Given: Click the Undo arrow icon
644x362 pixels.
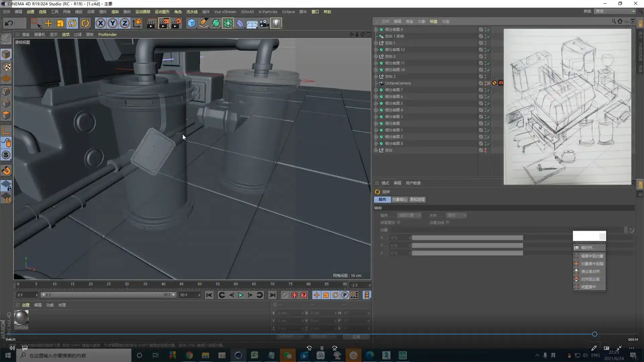Looking at the screenshot, I should [x=8, y=23].
